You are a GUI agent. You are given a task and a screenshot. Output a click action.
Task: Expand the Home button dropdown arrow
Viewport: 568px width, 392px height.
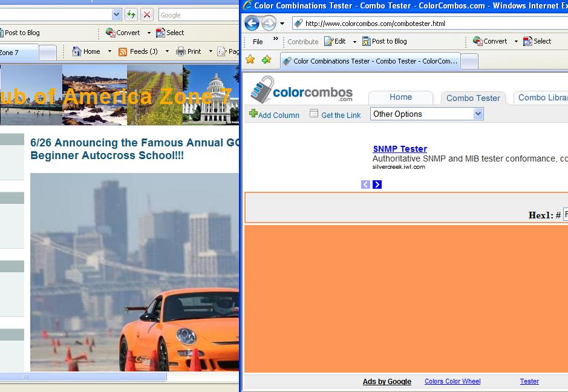109,51
